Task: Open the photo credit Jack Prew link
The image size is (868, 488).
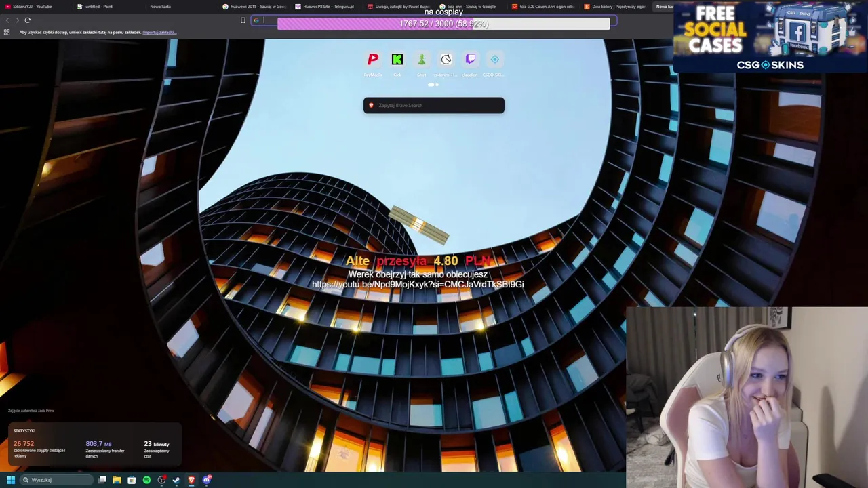Action: point(31,411)
